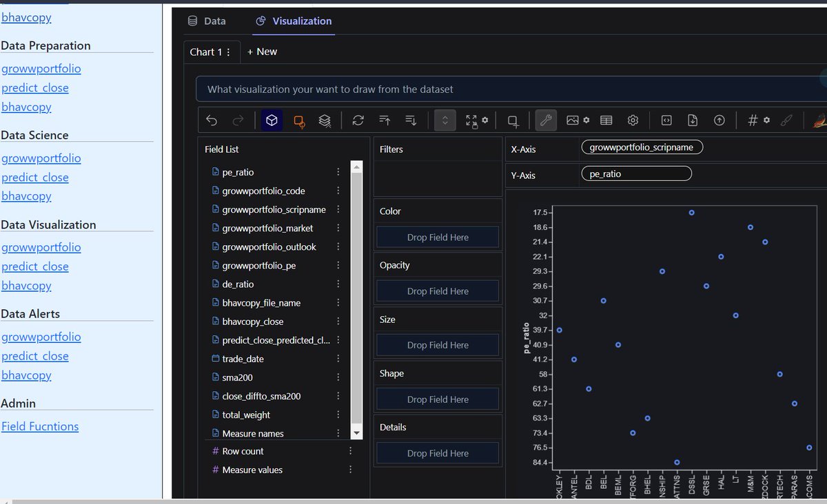Open the export code icon
This screenshot has width=827, height=504.
pos(666,120)
